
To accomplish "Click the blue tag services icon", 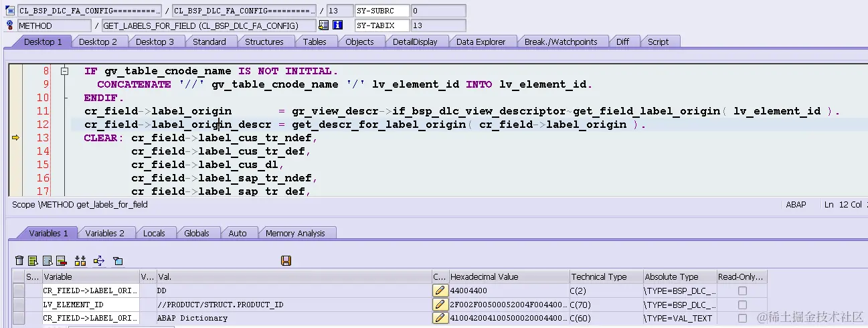I will coord(118,260).
